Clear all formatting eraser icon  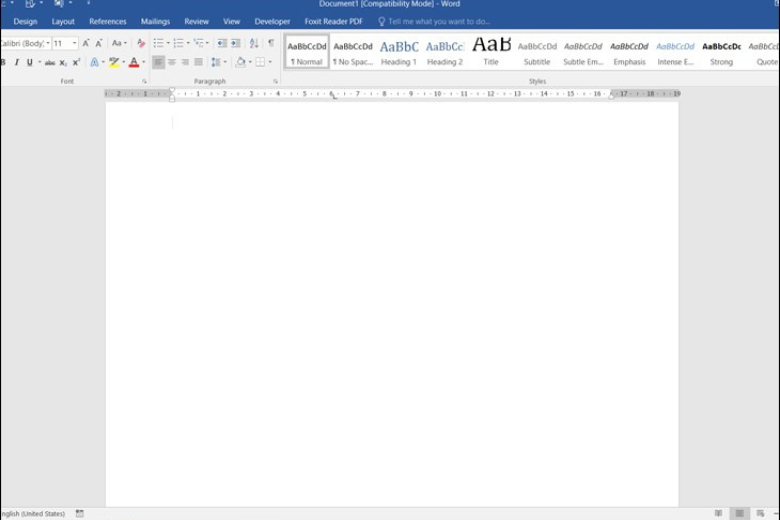(x=141, y=43)
